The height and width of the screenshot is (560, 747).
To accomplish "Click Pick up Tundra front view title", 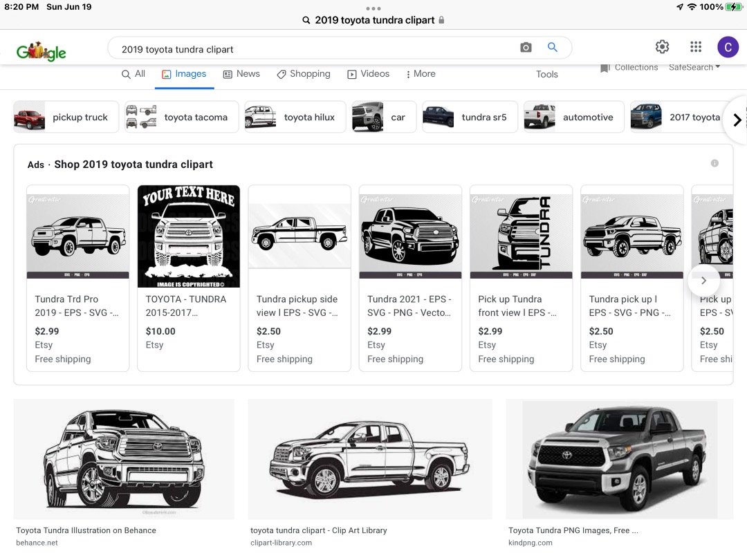I will pos(517,306).
